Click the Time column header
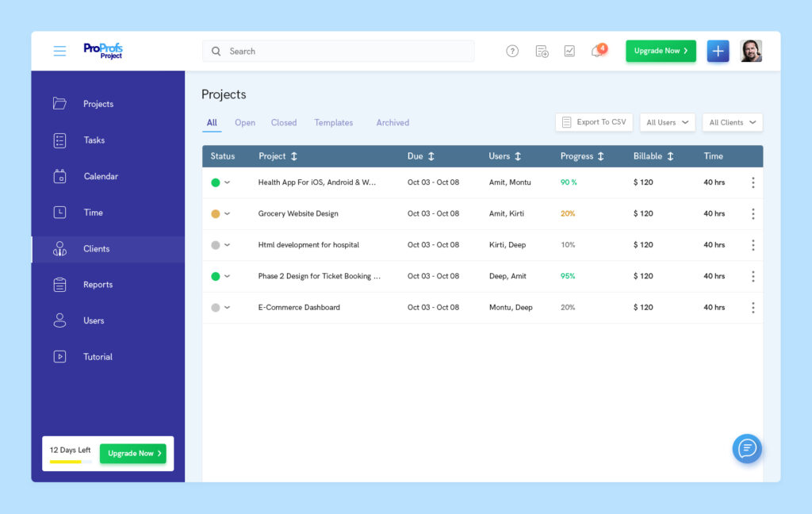Screen dimensions: 812x514 pyautogui.click(x=713, y=156)
